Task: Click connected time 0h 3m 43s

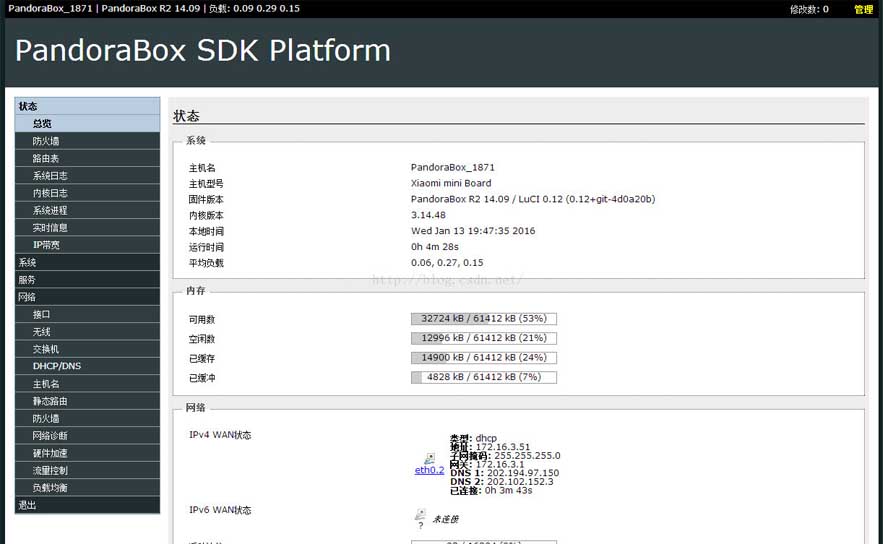Action: pos(509,491)
